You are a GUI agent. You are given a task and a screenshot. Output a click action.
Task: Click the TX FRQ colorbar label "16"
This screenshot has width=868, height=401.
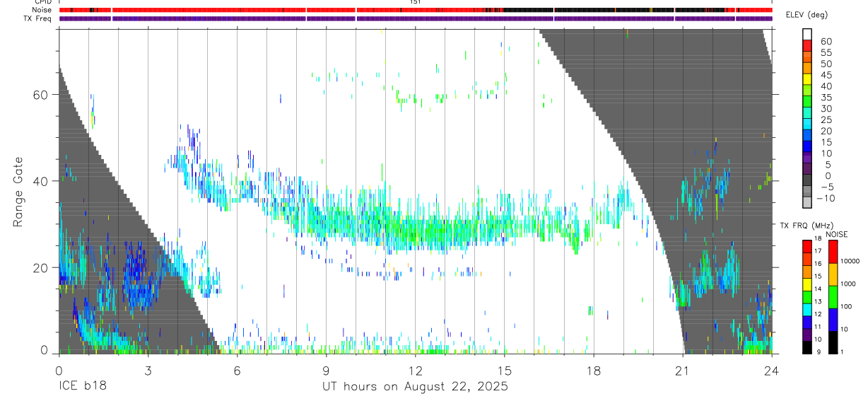point(818,264)
